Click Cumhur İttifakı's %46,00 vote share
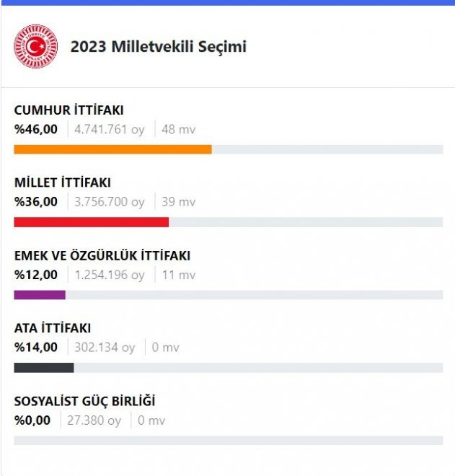The width and height of the screenshot is (455, 476). pos(35,129)
